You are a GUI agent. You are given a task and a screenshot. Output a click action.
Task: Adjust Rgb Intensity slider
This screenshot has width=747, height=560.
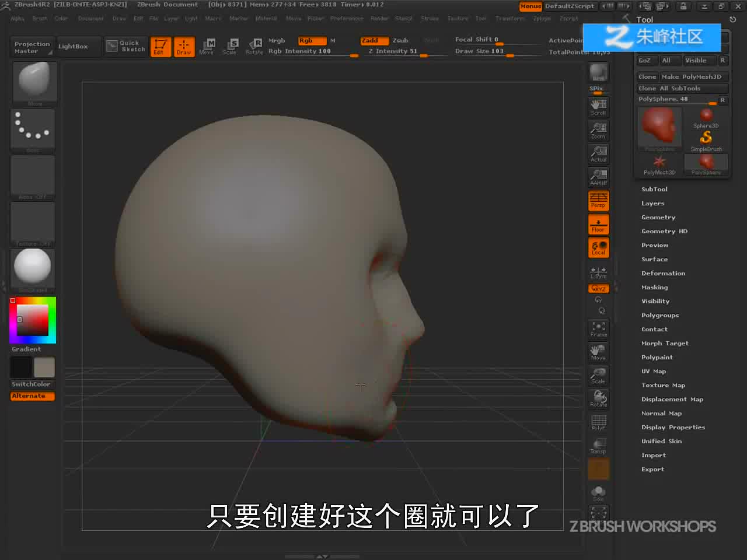[x=313, y=52]
